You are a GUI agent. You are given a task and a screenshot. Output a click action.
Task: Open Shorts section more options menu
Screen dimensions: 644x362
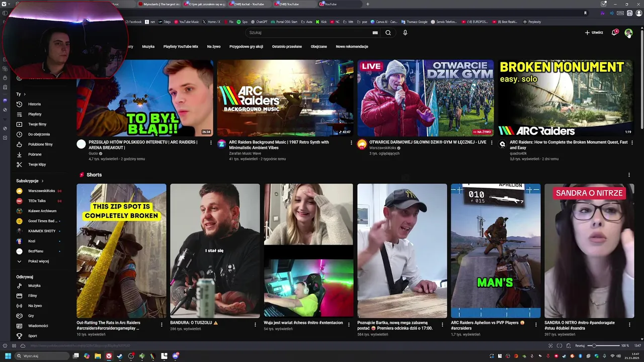coord(629,175)
